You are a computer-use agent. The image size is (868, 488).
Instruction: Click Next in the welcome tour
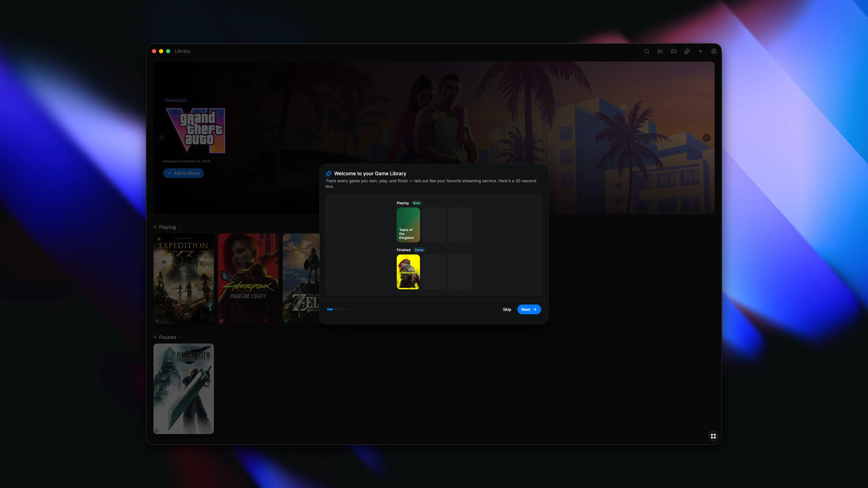pyautogui.click(x=529, y=309)
